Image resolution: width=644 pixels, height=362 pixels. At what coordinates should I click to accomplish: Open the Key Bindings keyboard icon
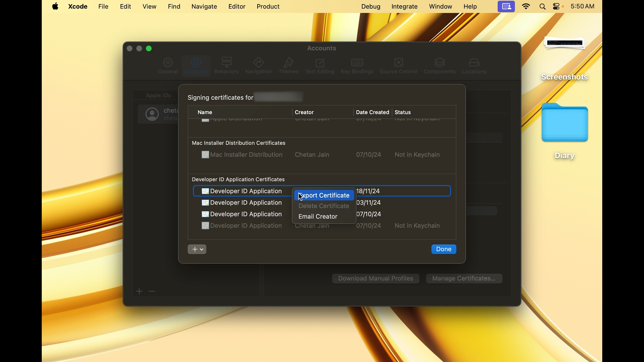pos(357,63)
